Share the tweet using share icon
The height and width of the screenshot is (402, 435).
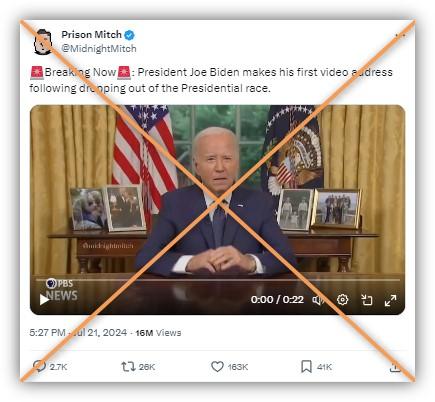(x=395, y=367)
